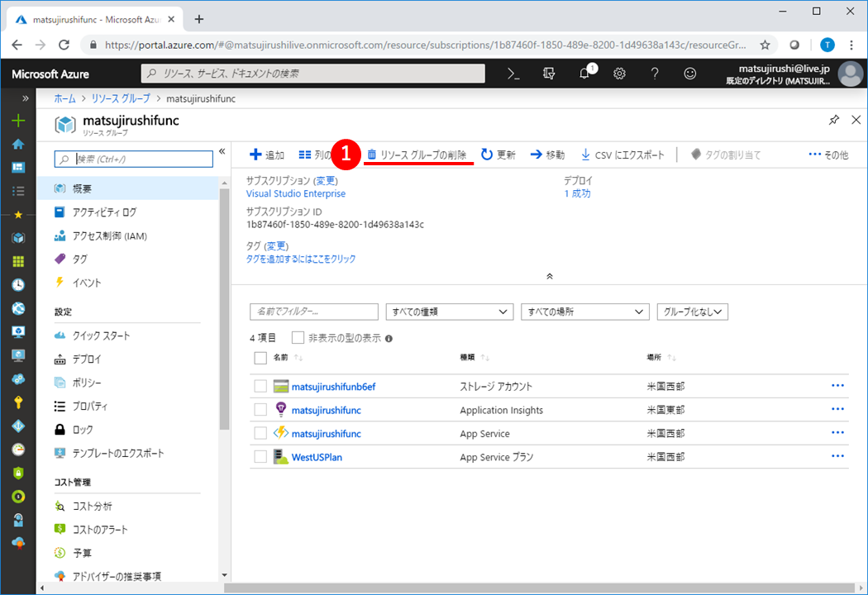Open portal settings gear
Image resolution: width=868 pixels, height=595 pixels.
619,74
